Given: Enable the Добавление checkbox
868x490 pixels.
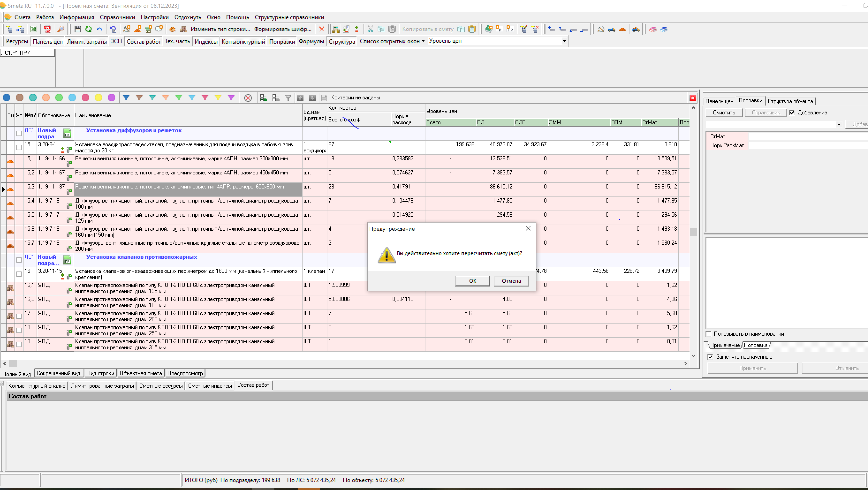Looking at the screenshot, I should tap(792, 113).
